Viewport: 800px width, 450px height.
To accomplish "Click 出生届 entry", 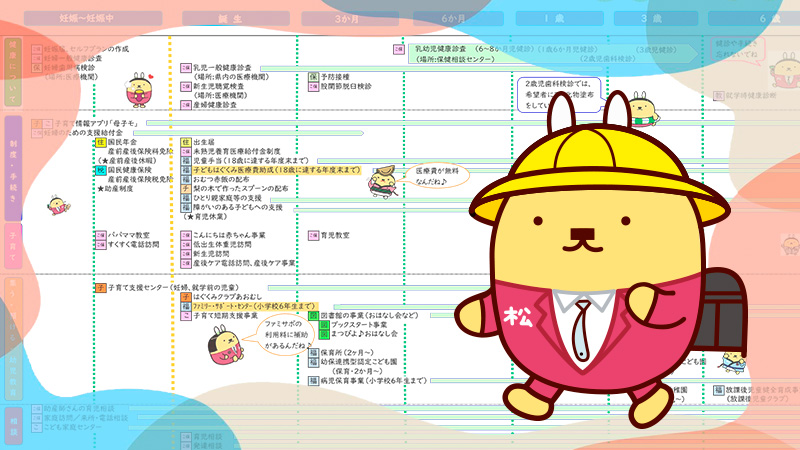I will 204,142.
